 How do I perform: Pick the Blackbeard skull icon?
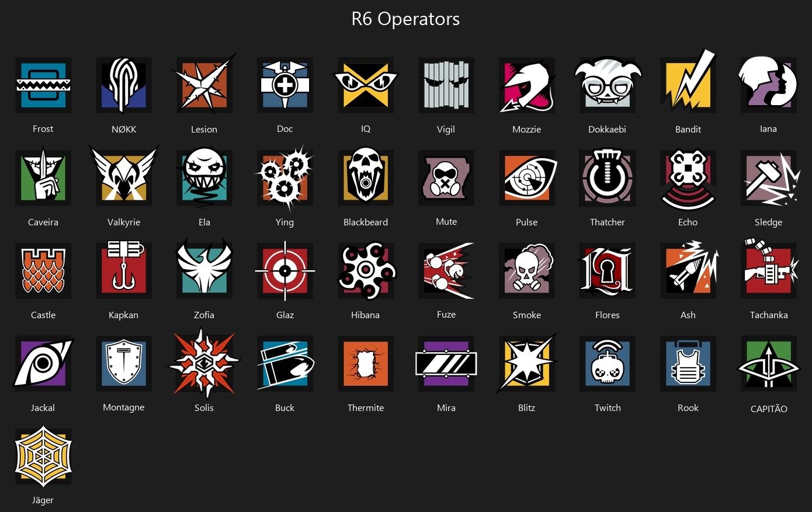coord(366,177)
